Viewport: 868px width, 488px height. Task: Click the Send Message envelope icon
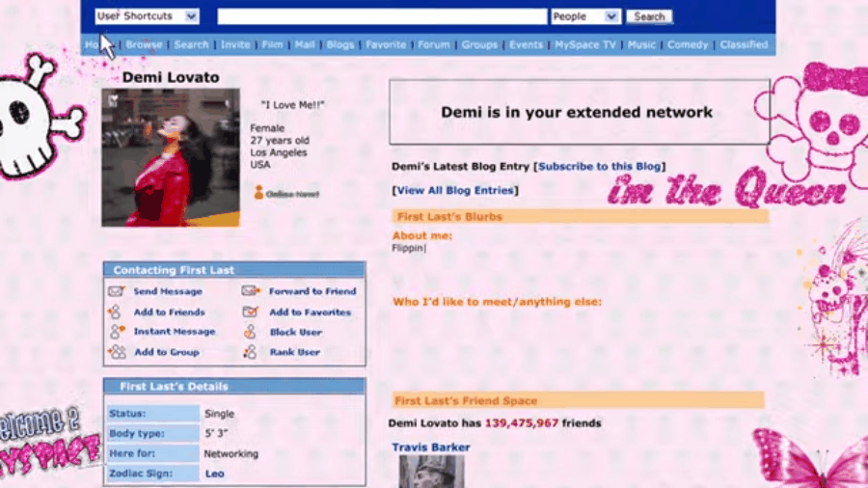117,291
